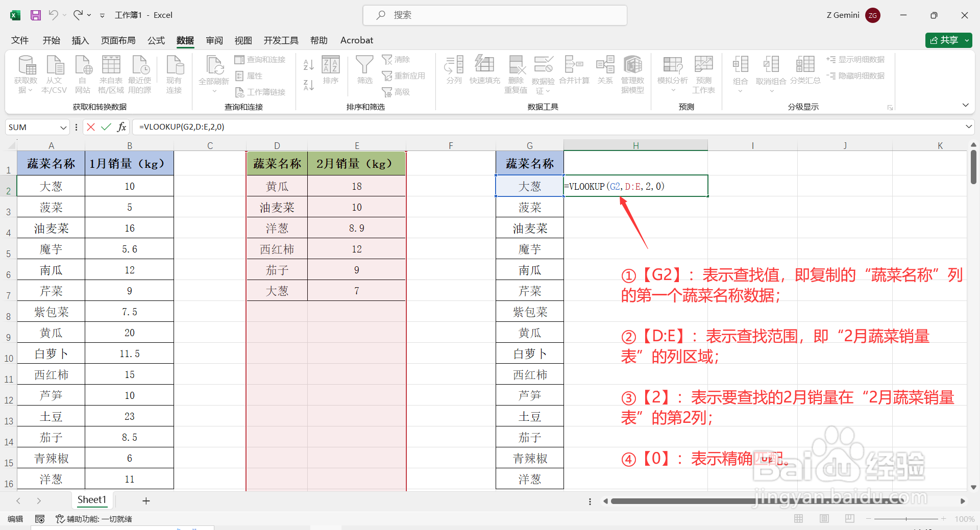Viewport: 980px width, 530px height.
Task: Click the 共享 (Share) button
Action: click(x=948, y=40)
